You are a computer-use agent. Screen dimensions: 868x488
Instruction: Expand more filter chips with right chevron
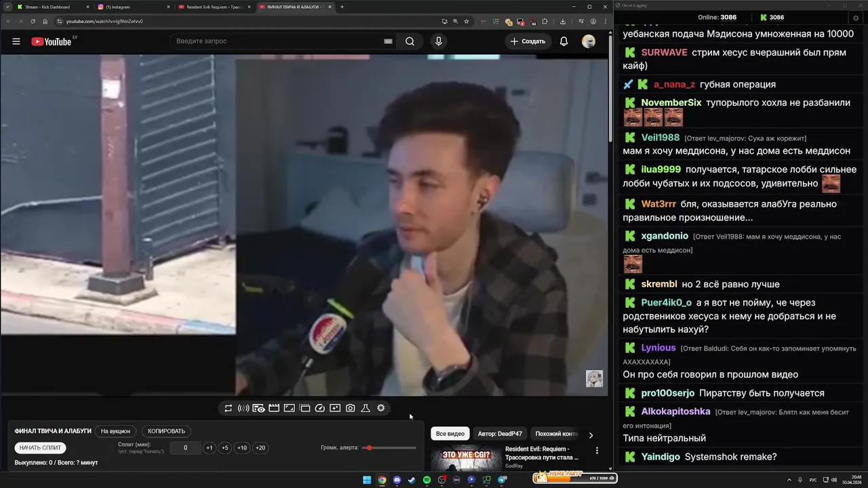point(591,435)
